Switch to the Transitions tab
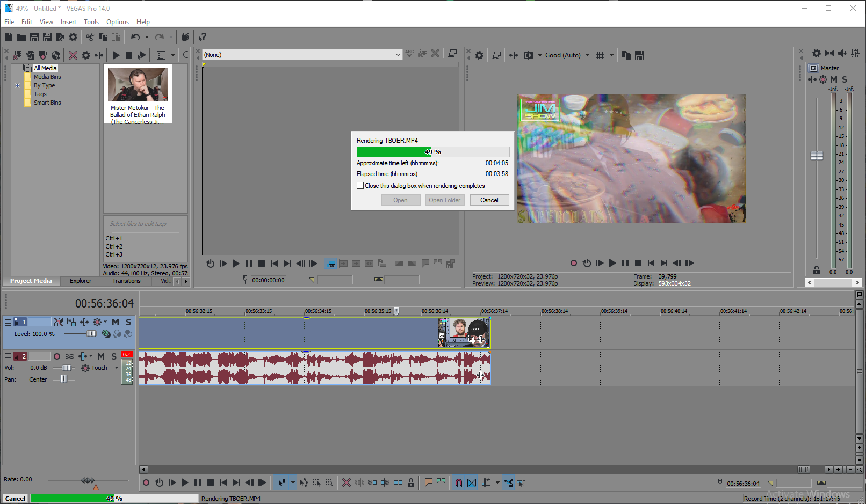866x504 pixels. tap(126, 281)
